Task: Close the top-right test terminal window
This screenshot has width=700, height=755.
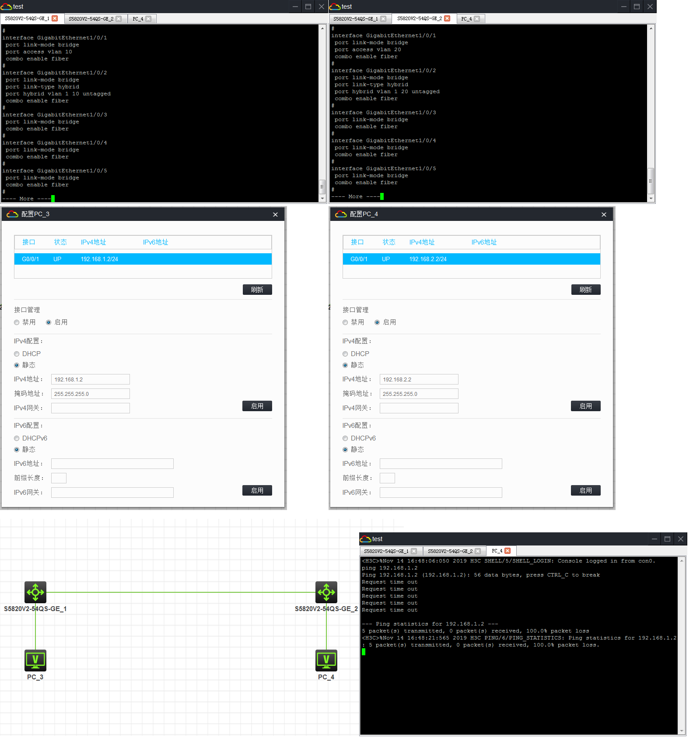Action: coord(650,7)
